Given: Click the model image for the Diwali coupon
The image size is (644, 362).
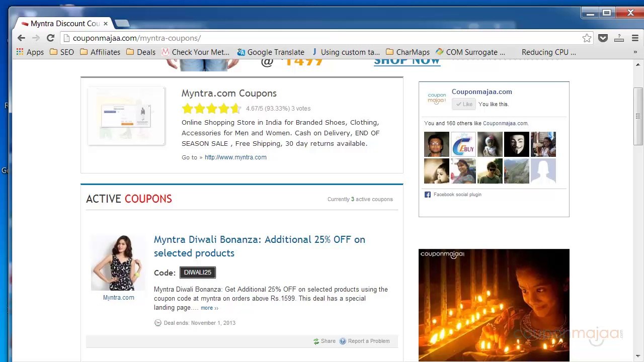Looking at the screenshot, I should [x=119, y=262].
